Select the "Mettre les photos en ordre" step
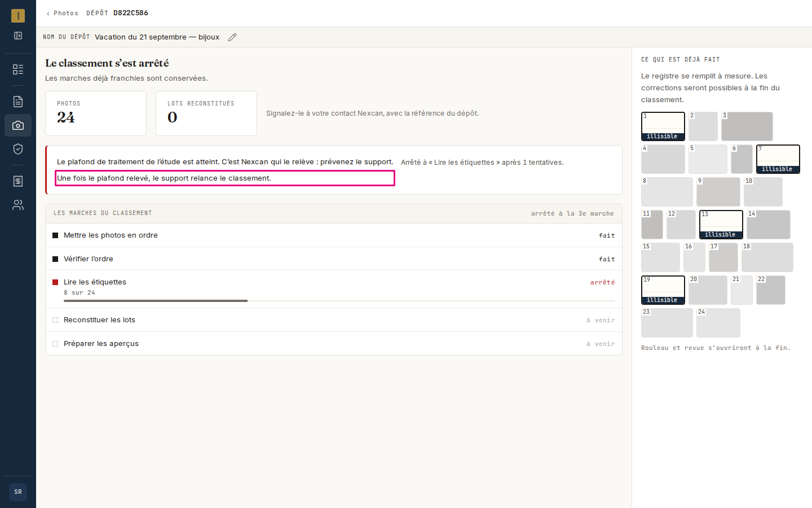 click(x=334, y=235)
